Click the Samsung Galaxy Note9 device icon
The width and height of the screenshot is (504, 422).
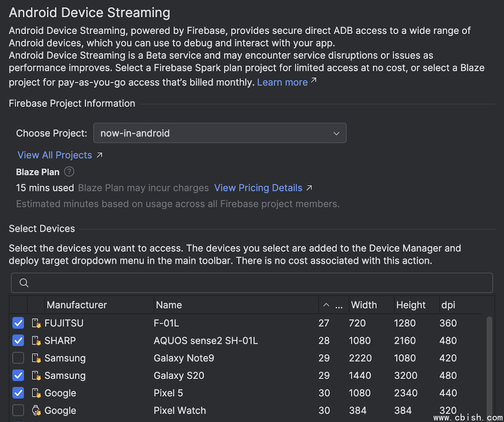click(x=36, y=358)
